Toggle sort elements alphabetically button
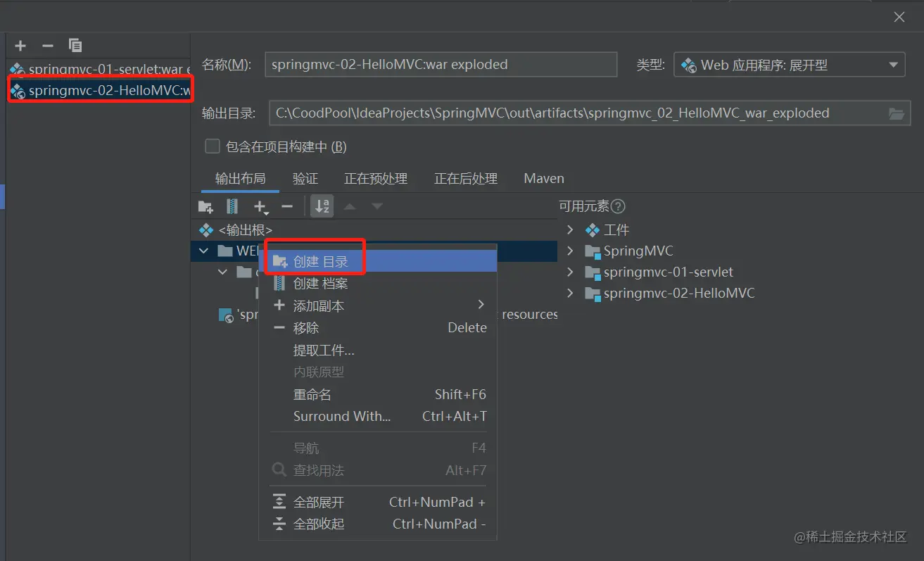The width and height of the screenshot is (924, 561). [x=322, y=206]
